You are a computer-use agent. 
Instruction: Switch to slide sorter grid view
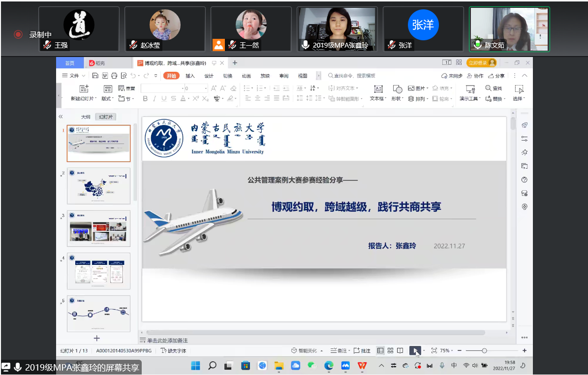[390, 350]
